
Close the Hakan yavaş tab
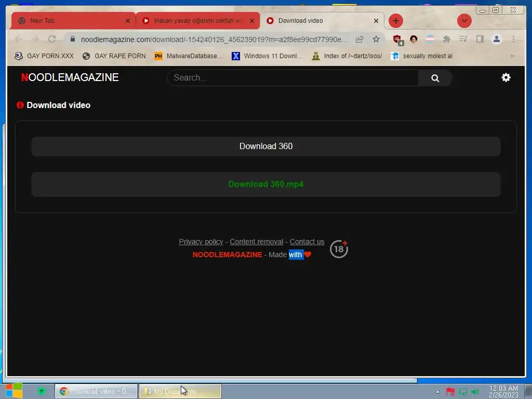click(x=252, y=21)
